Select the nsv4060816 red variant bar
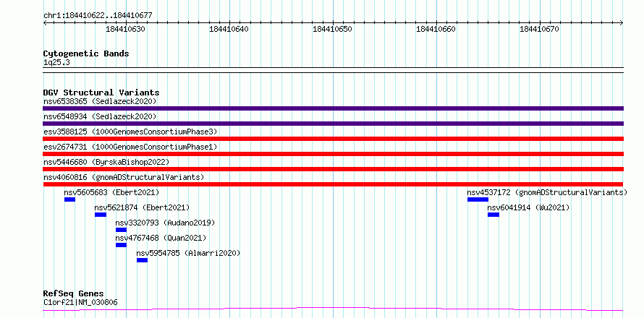The image size is (644, 318). click(x=333, y=184)
